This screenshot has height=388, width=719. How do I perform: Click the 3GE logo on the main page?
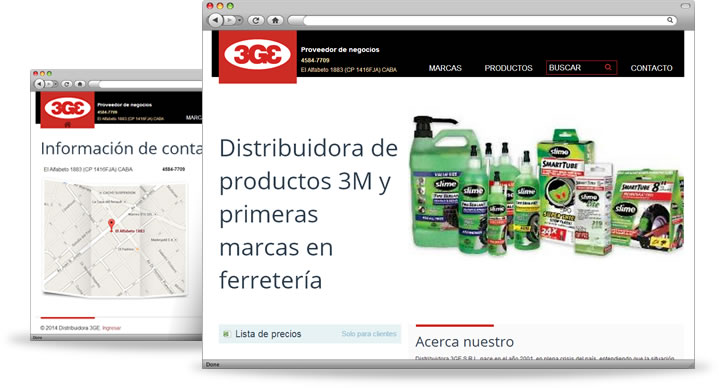click(x=258, y=56)
